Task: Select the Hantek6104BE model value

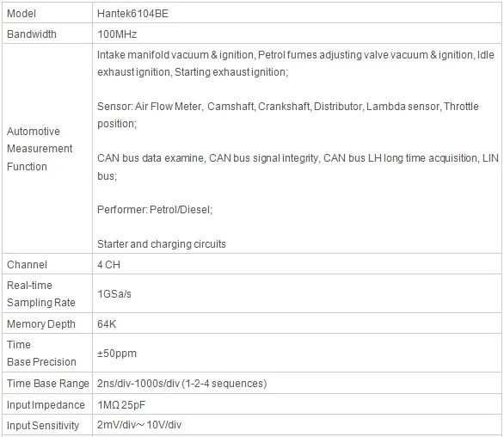Action: click(x=132, y=14)
